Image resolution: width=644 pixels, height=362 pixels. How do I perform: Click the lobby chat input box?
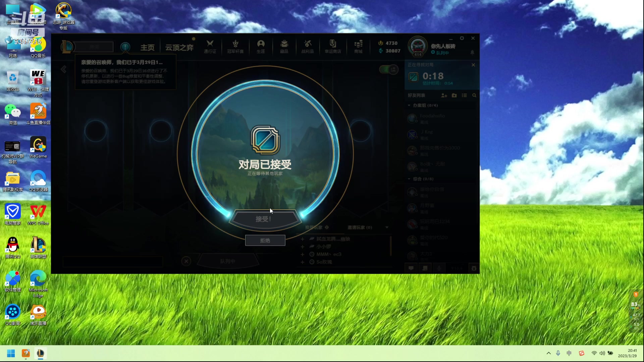tap(113, 262)
